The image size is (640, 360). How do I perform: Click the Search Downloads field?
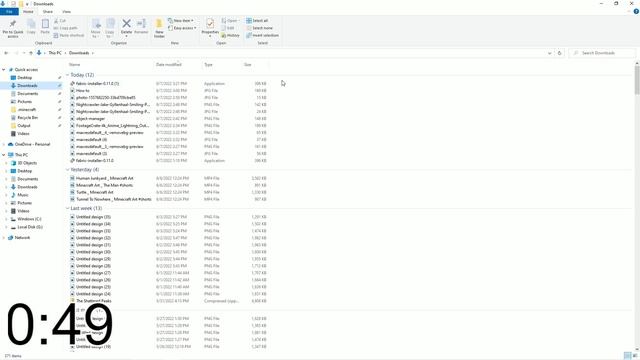coord(602,53)
